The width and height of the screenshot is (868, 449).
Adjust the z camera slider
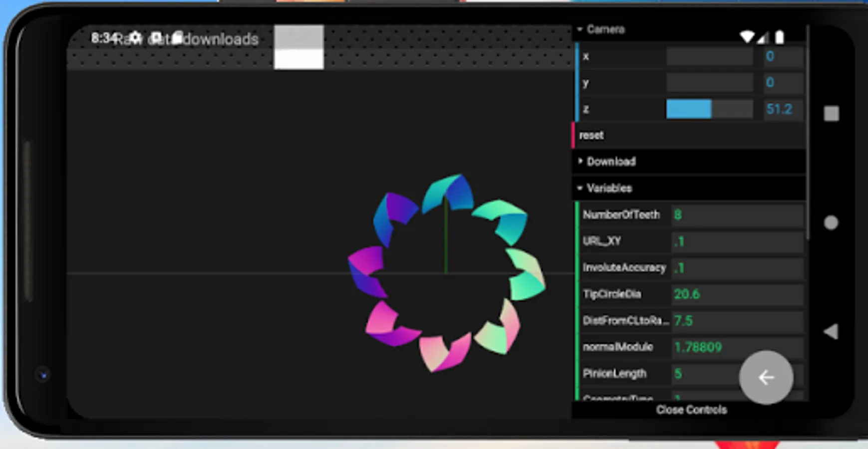click(709, 109)
